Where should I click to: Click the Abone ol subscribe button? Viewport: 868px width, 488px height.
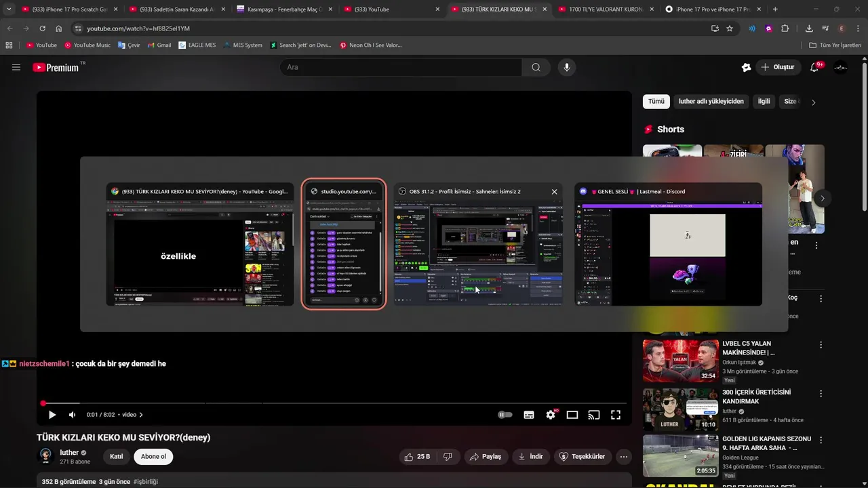pos(153,457)
